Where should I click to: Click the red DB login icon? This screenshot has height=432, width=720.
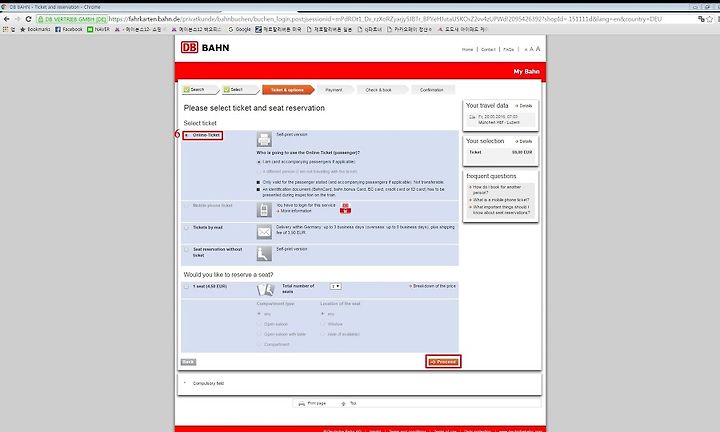(x=345, y=208)
